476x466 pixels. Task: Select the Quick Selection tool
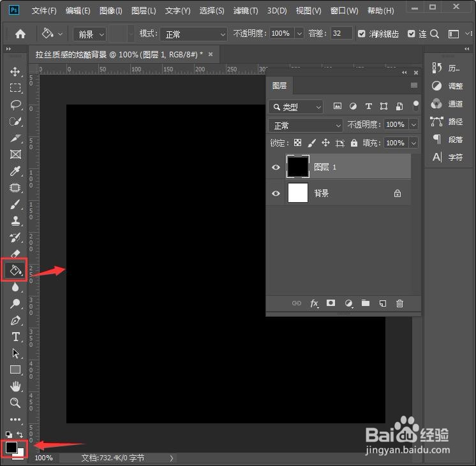click(x=15, y=121)
